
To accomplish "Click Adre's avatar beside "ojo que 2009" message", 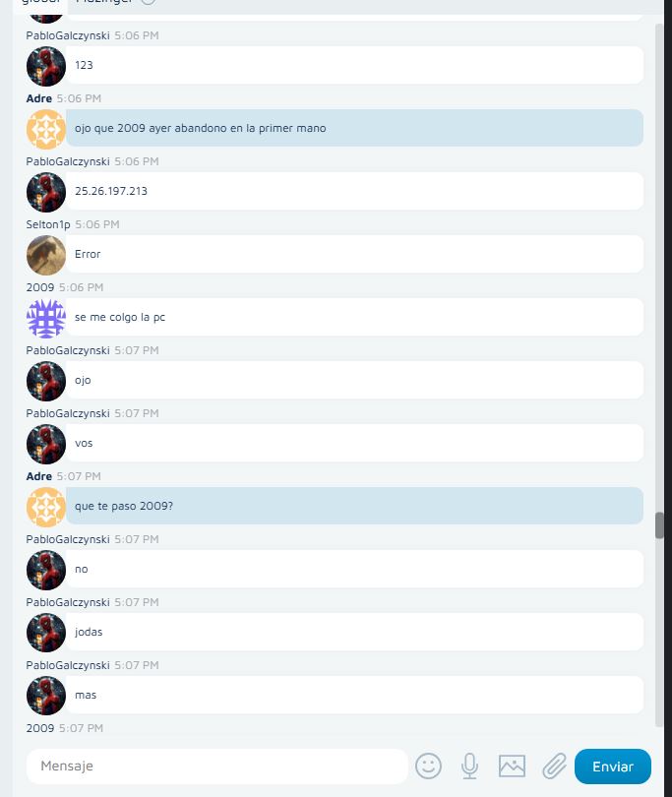I will click(x=46, y=129).
